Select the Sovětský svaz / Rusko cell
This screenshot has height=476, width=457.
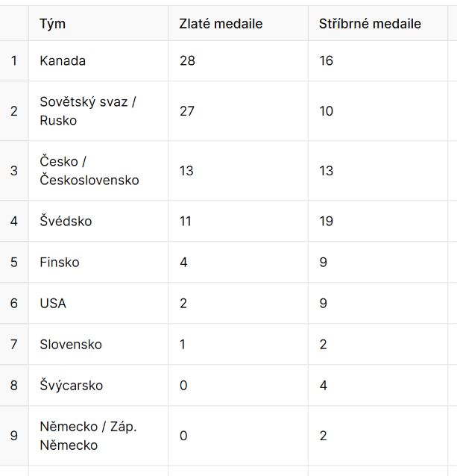click(98, 111)
